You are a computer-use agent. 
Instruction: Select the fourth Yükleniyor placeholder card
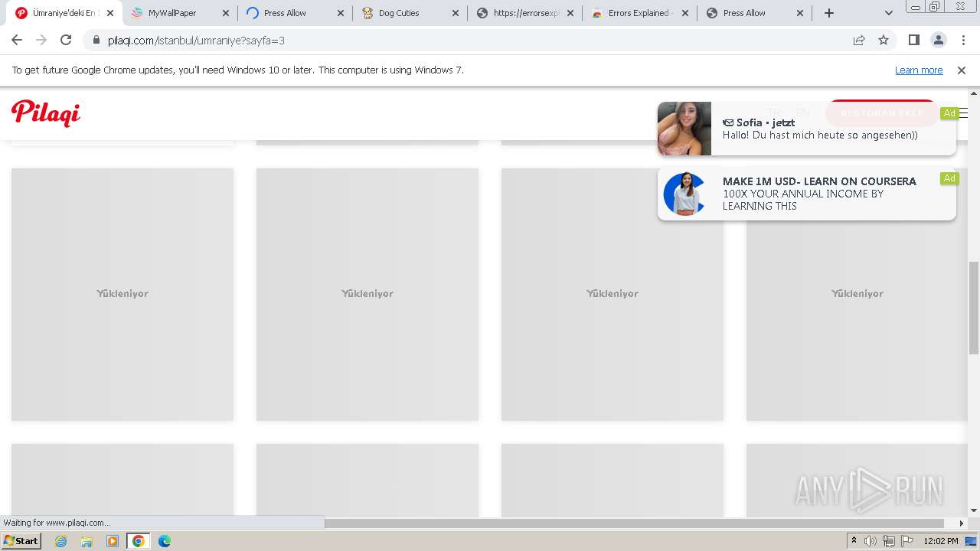click(x=857, y=294)
